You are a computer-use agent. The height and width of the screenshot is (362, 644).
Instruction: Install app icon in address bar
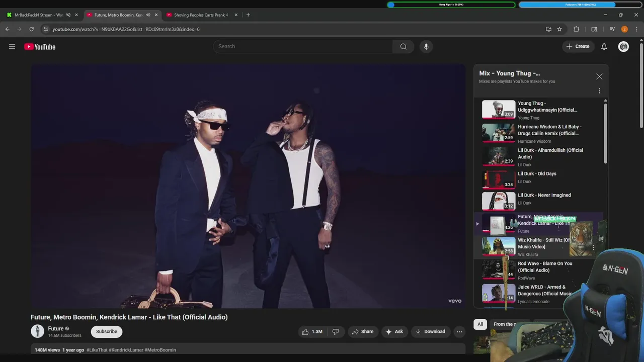(x=548, y=29)
